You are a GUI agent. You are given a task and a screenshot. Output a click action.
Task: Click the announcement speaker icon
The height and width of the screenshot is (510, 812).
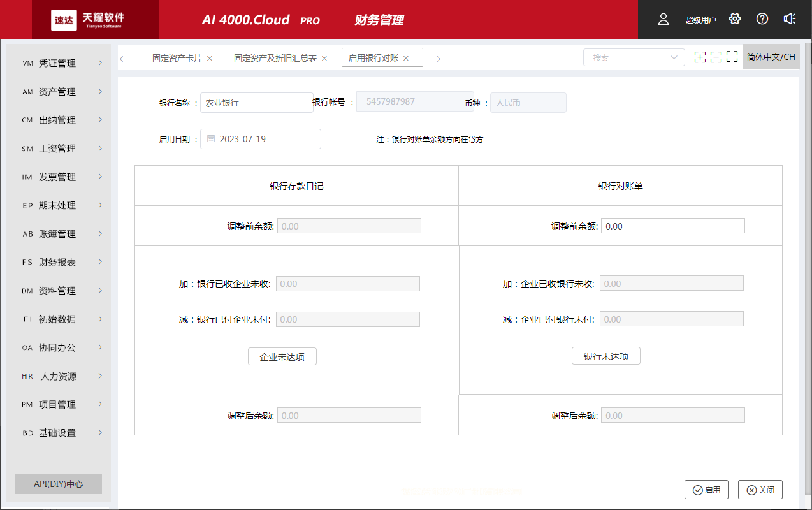pos(790,19)
